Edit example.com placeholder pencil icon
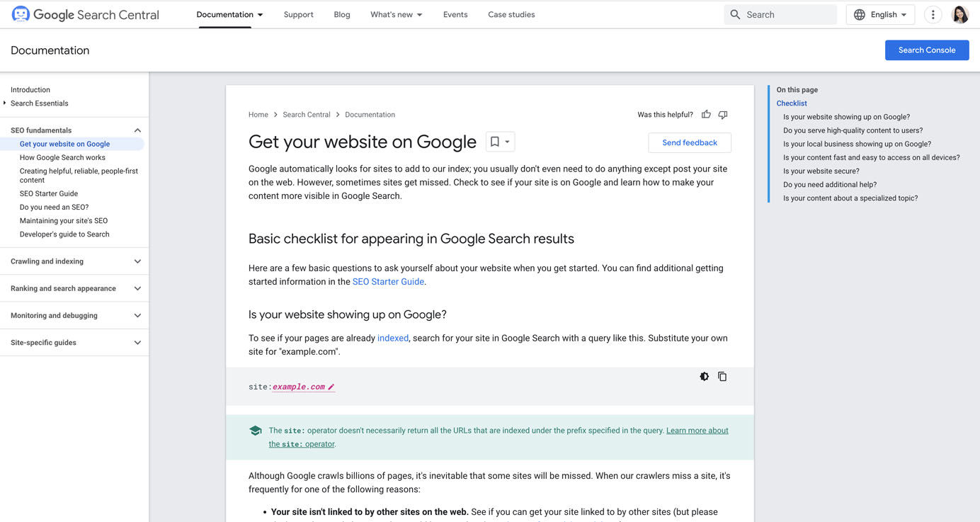 click(x=331, y=387)
